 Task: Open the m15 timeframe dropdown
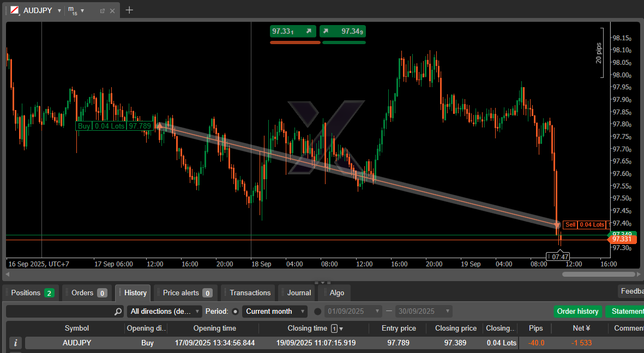(x=82, y=11)
